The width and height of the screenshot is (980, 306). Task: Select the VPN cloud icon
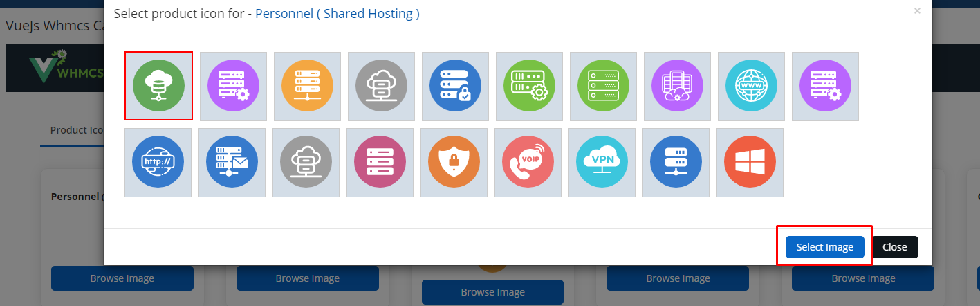point(602,163)
